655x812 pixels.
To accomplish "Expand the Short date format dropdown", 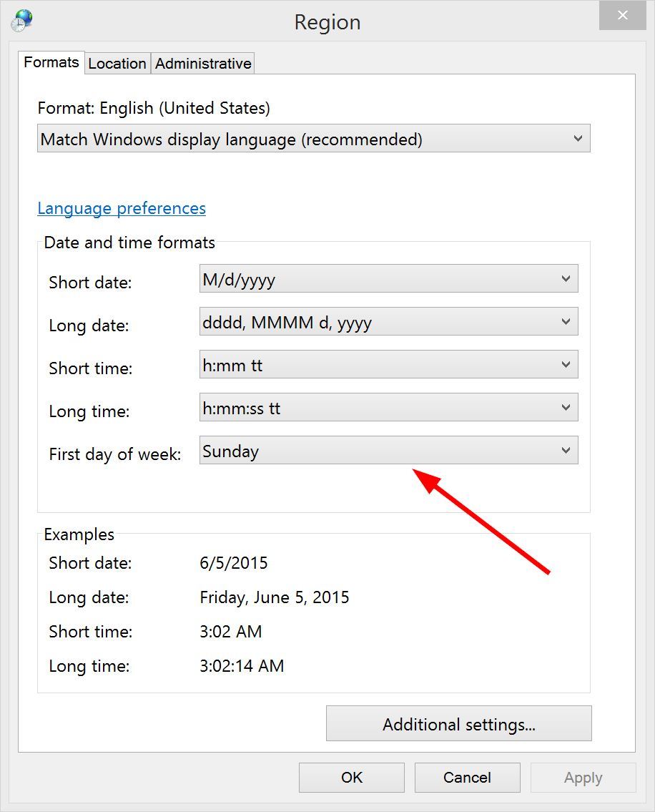I will click(x=388, y=279).
